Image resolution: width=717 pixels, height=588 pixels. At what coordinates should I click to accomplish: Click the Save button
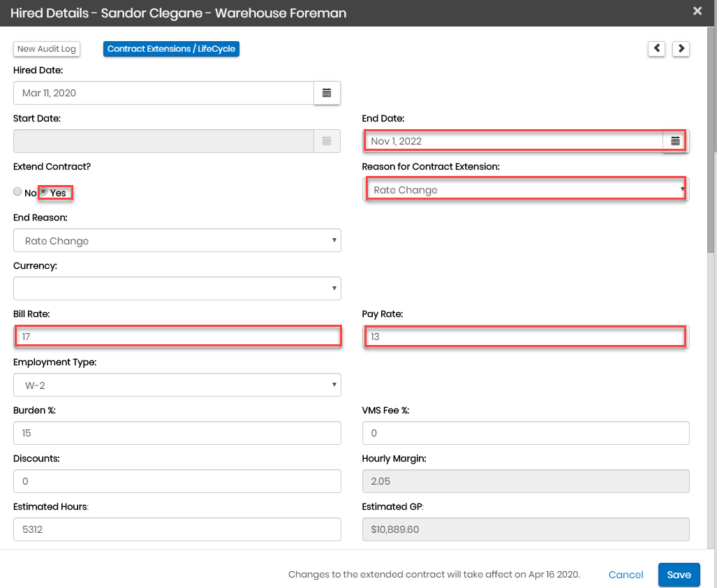click(679, 575)
